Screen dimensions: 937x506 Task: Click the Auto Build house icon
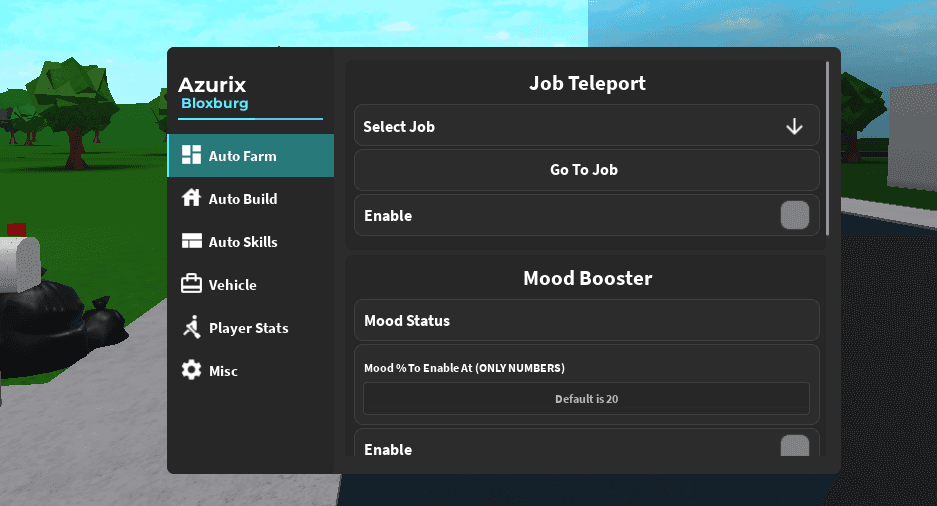[191, 198]
